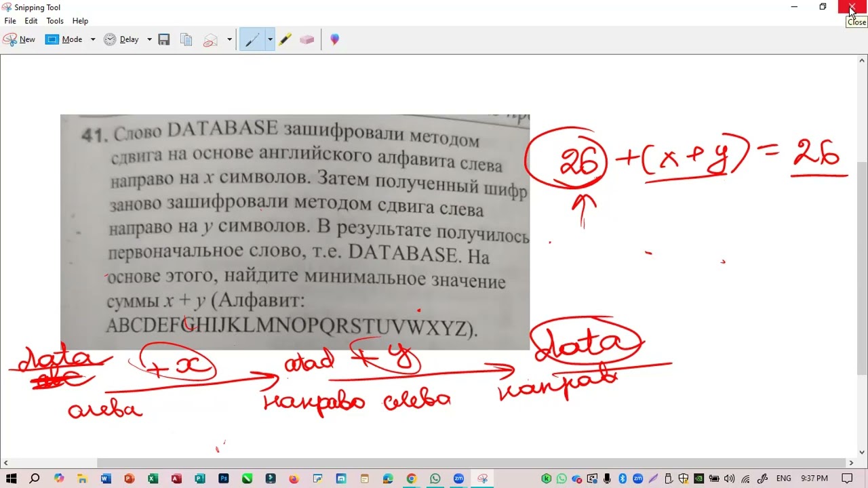The width and height of the screenshot is (868, 488).
Task: Open the Help menu
Action: (80, 21)
